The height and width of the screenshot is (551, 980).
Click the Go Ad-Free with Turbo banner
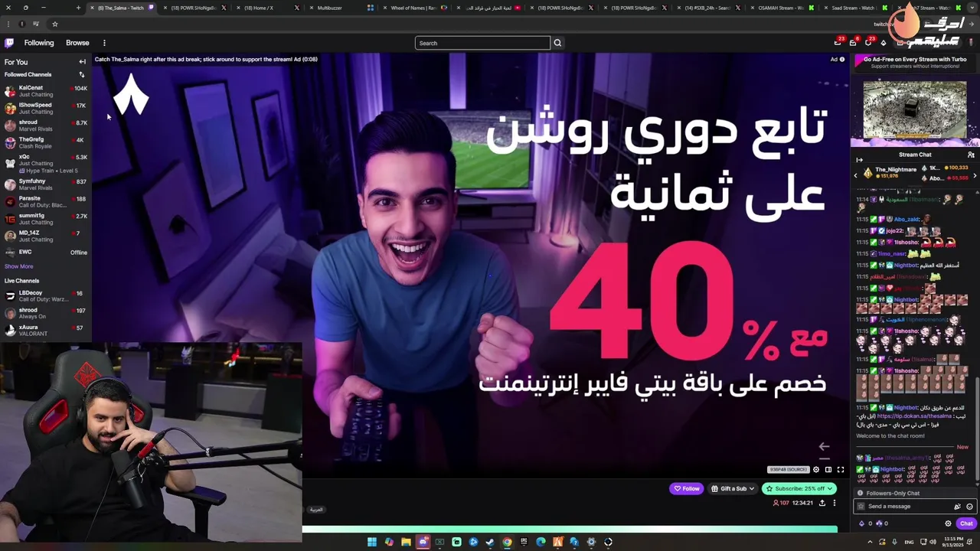coord(915,62)
